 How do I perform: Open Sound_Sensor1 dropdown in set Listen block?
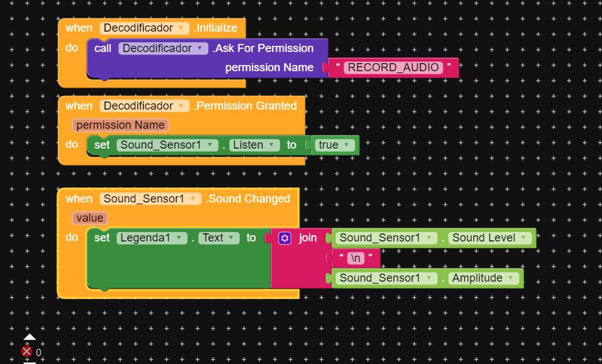tap(167, 145)
